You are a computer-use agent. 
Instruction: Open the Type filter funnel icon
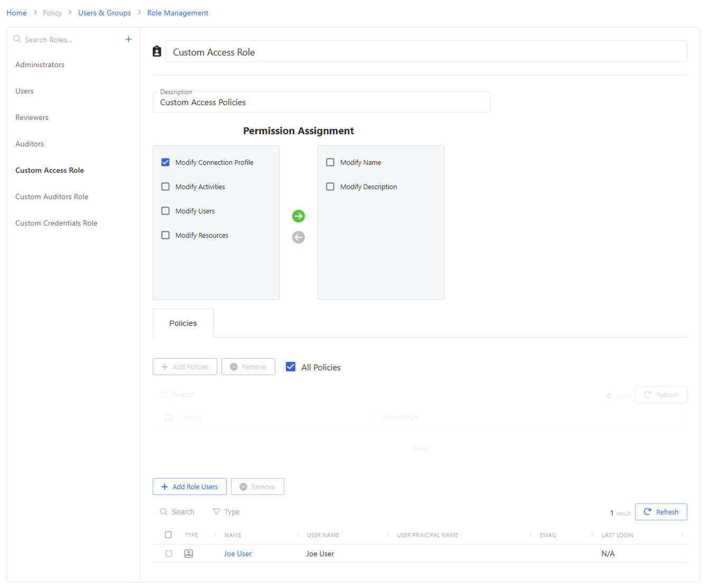pos(217,511)
